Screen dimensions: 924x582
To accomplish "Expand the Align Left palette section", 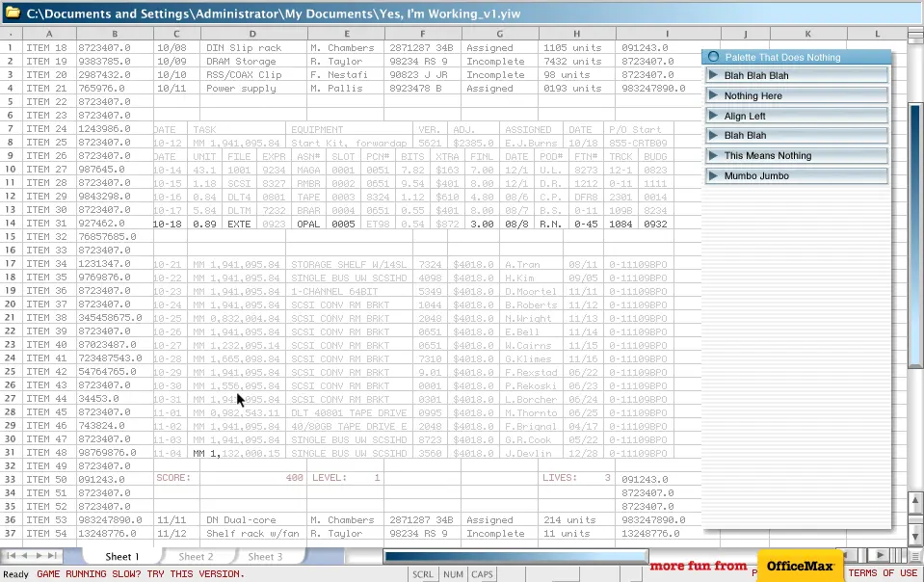I will (x=797, y=116).
